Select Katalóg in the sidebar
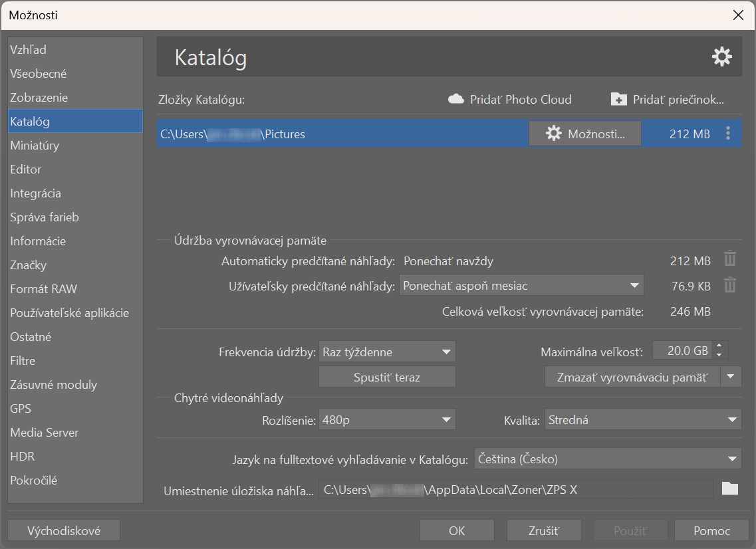Screen dimensions: 756x549 [x=75, y=122]
